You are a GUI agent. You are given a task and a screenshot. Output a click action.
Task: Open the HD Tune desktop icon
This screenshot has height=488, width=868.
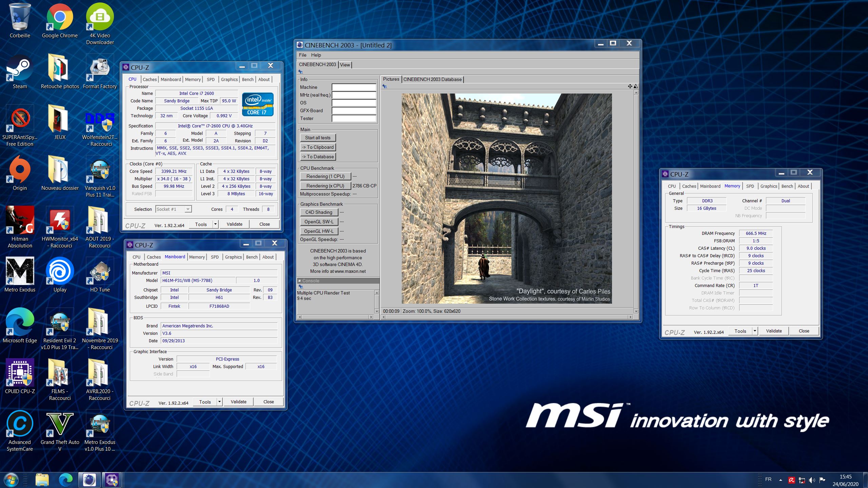[x=100, y=275]
